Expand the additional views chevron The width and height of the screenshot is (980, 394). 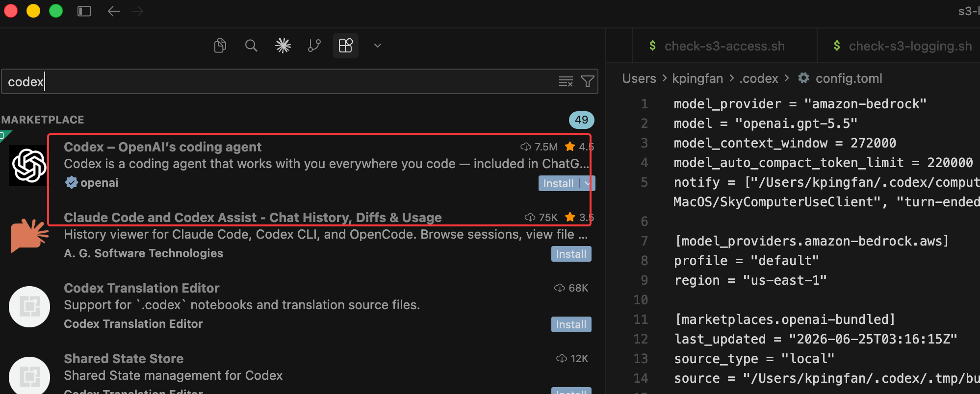pyautogui.click(x=377, y=46)
